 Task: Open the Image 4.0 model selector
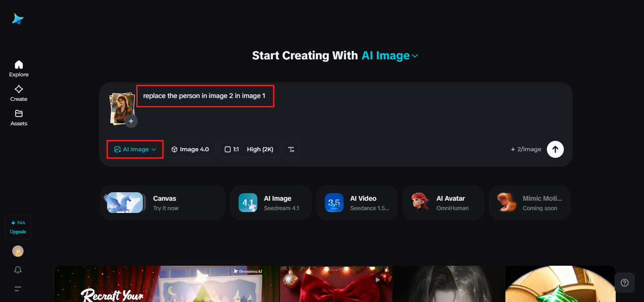(190, 149)
